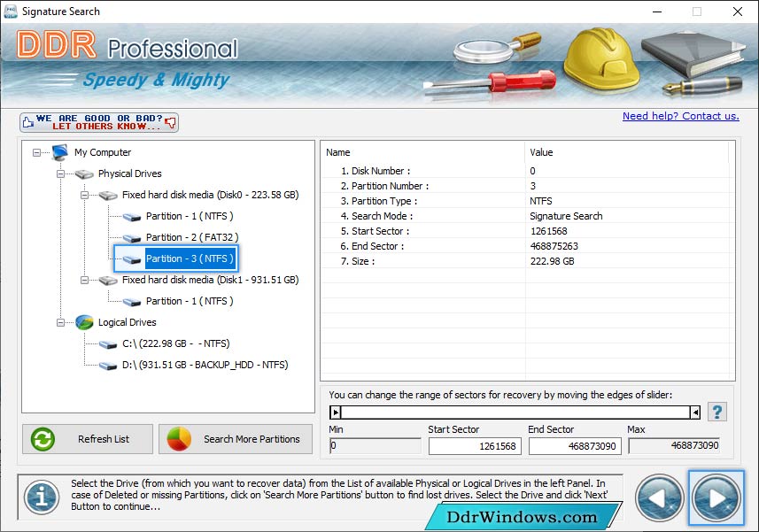759x532 pixels.
Task: Click the Value column header
Action: [x=626, y=152]
